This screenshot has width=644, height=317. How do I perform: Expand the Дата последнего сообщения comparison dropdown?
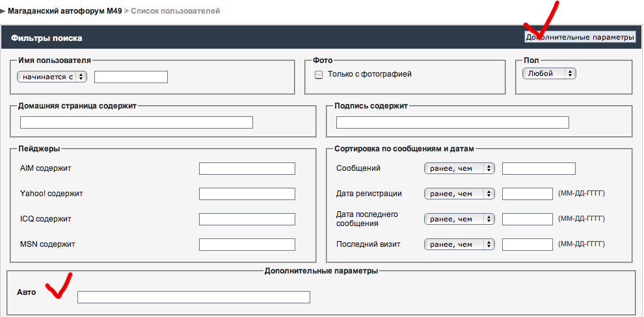(x=459, y=220)
